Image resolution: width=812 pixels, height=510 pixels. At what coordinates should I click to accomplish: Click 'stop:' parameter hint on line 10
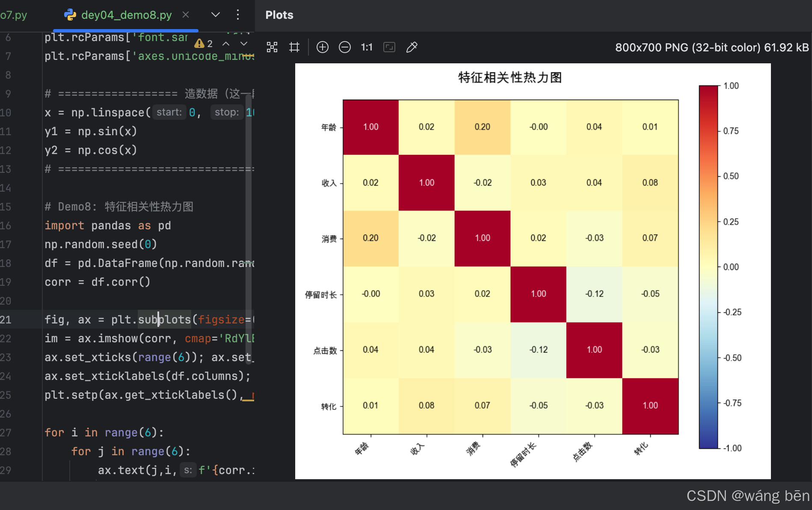[227, 113]
